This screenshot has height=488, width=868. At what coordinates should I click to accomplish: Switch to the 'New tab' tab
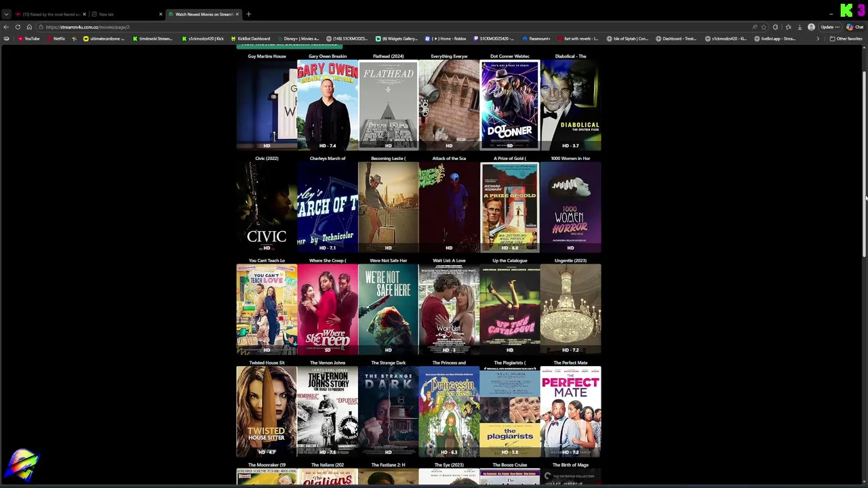(125, 14)
